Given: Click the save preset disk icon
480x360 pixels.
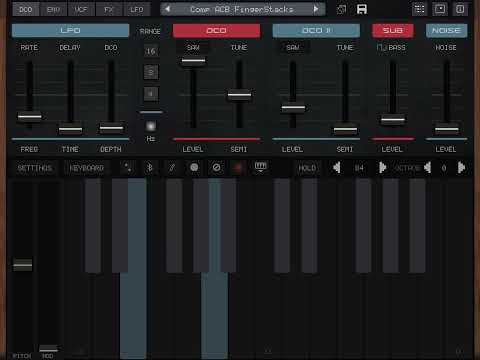Looking at the screenshot, I should pyautogui.click(x=362, y=9).
